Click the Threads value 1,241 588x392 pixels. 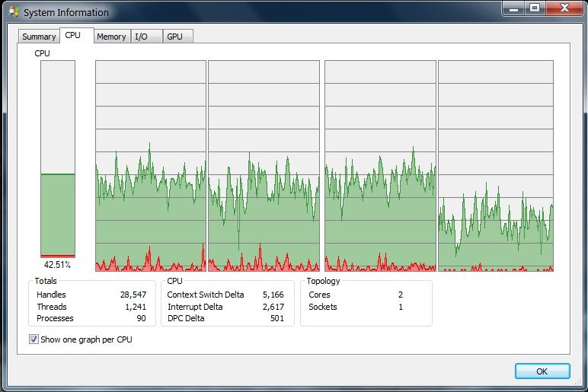(x=136, y=307)
